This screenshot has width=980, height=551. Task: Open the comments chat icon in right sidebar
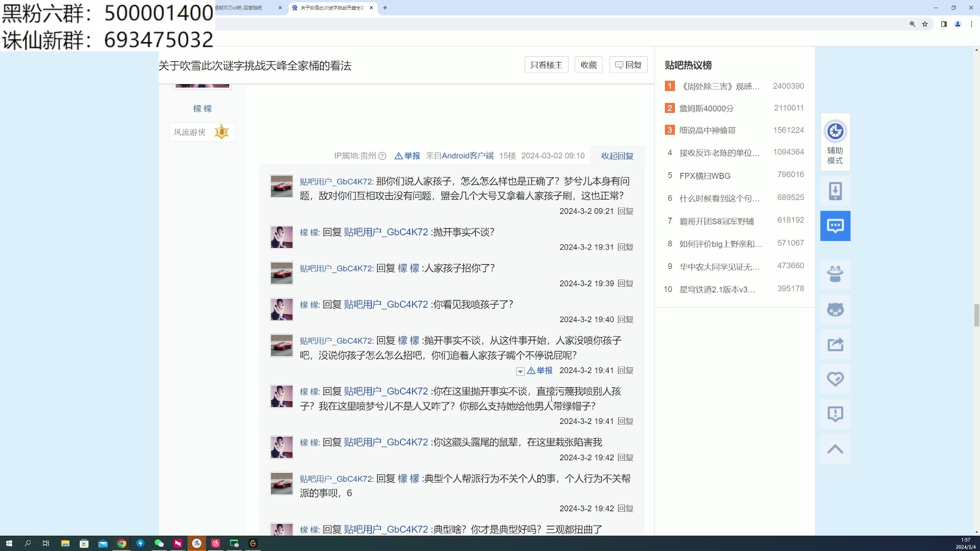[x=835, y=226]
